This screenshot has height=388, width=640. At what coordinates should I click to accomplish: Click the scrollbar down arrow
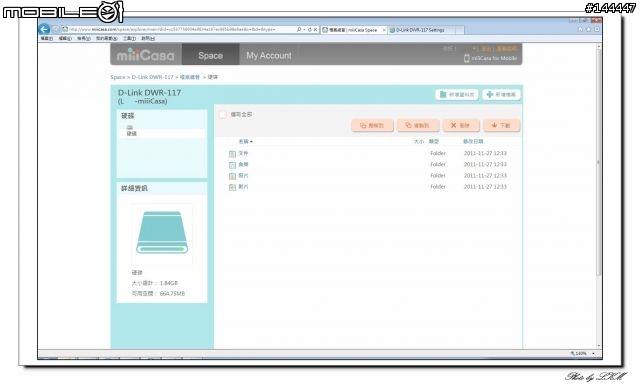[x=599, y=346]
